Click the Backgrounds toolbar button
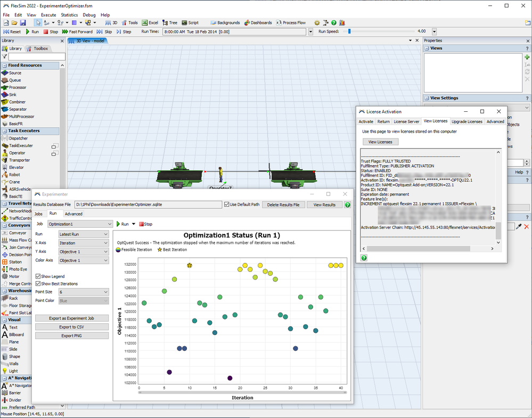Viewport: 532px width, 418px height. (225, 23)
